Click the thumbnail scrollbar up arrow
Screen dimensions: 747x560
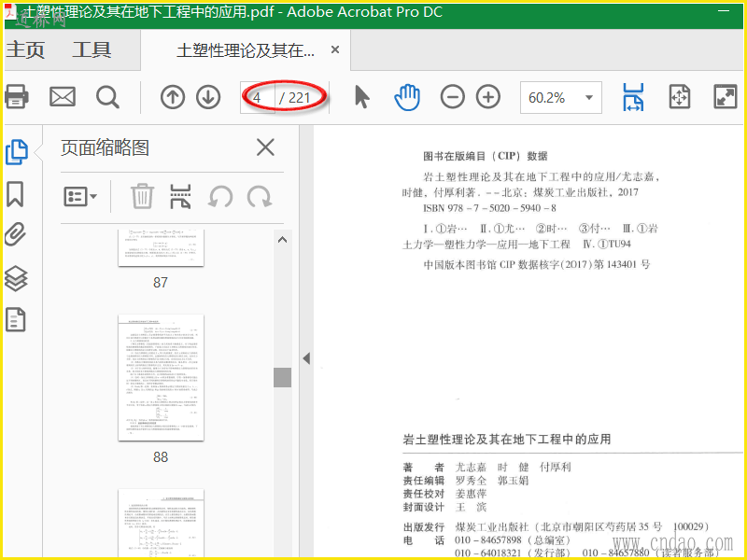pos(283,240)
